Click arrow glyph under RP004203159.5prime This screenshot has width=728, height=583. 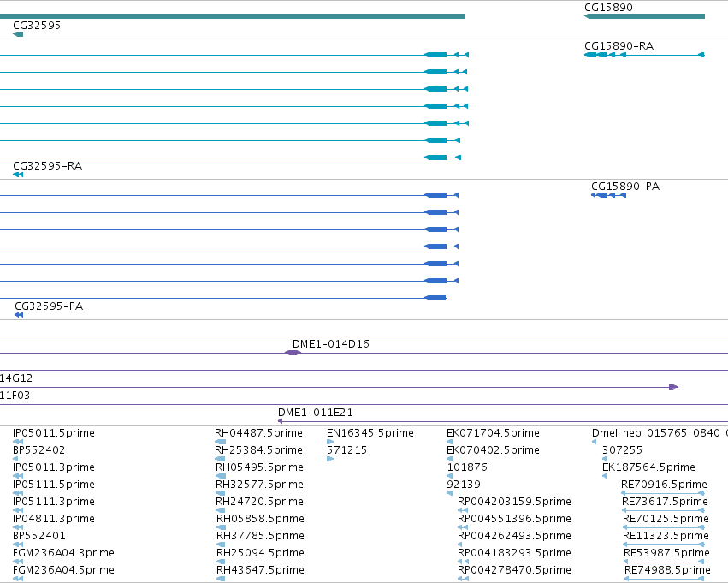pos(463,510)
